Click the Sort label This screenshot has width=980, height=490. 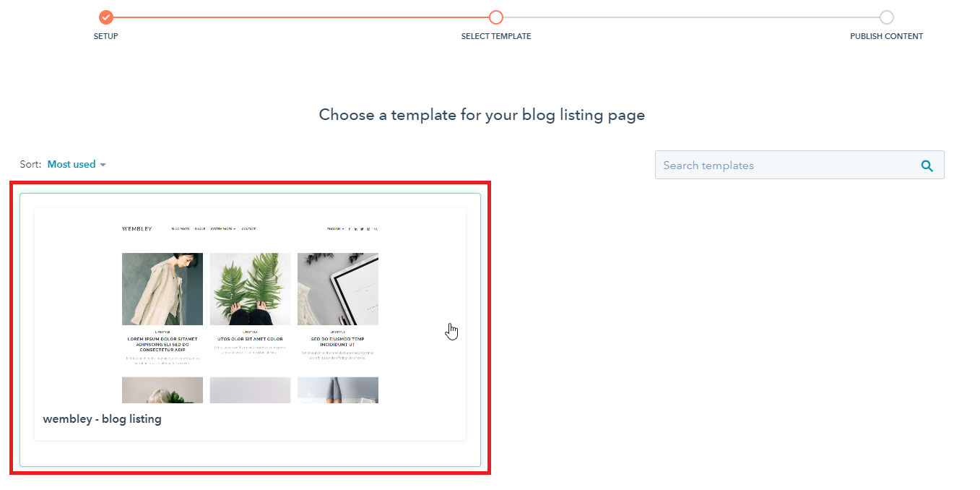(x=30, y=165)
